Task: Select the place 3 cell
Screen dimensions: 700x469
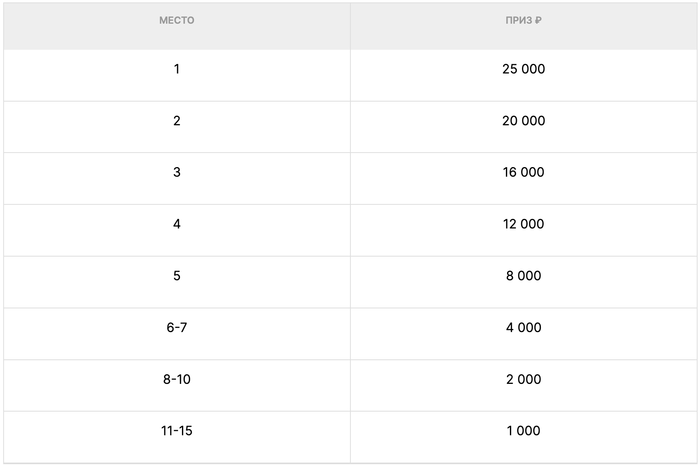Action: (176, 172)
